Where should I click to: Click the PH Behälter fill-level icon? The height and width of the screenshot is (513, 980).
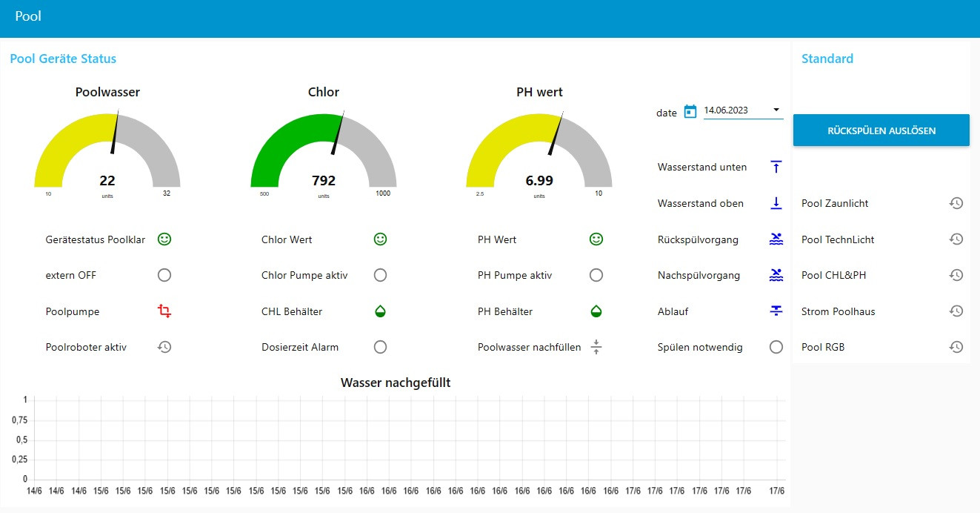point(596,311)
